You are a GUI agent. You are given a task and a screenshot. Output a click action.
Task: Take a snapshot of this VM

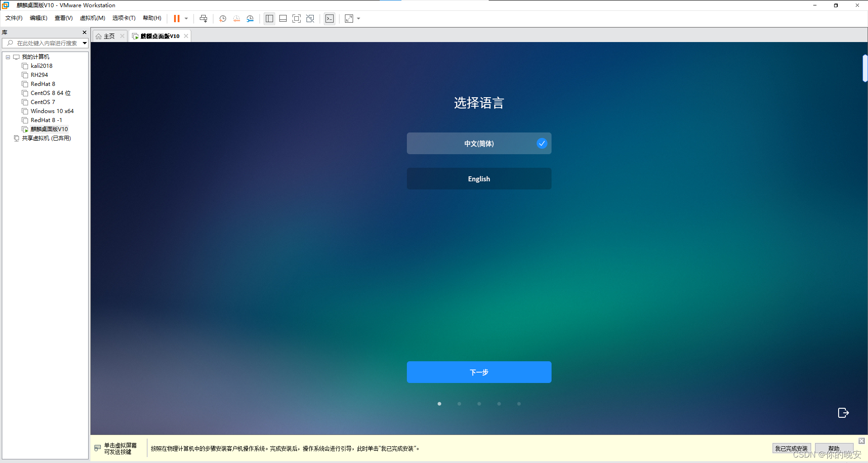pos(223,19)
